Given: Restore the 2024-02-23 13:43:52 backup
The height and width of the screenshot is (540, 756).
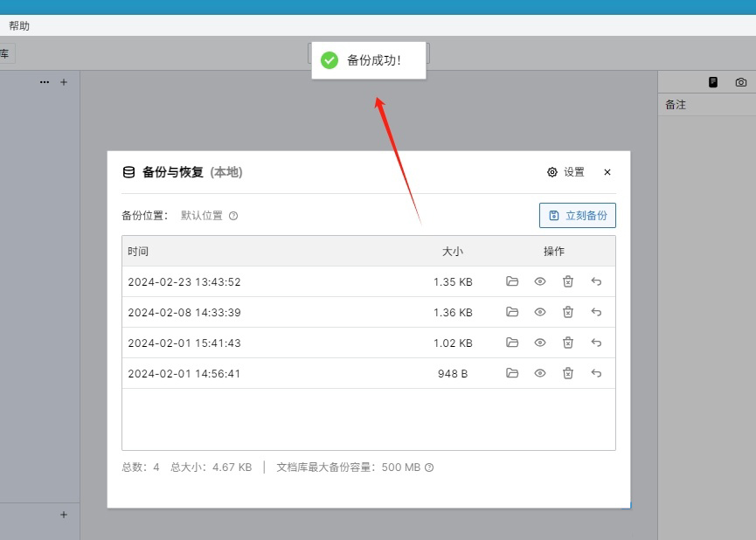Looking at the screenshot, I should pos(596,281).
